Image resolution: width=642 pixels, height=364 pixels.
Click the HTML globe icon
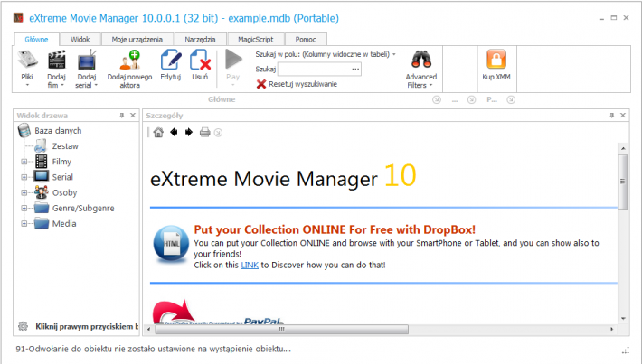pyautogui.click(x=171, y=244)
